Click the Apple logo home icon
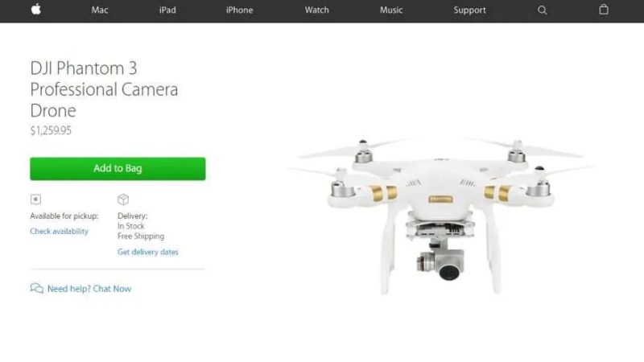This screenshot has height=362, width=644. (36, 9)
